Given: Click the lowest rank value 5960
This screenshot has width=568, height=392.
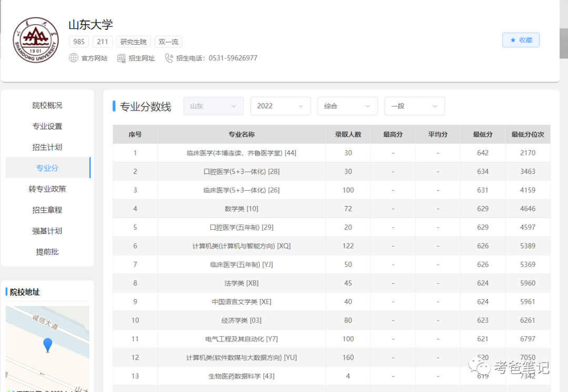Looking at the screenshot, I should [528, 283].
